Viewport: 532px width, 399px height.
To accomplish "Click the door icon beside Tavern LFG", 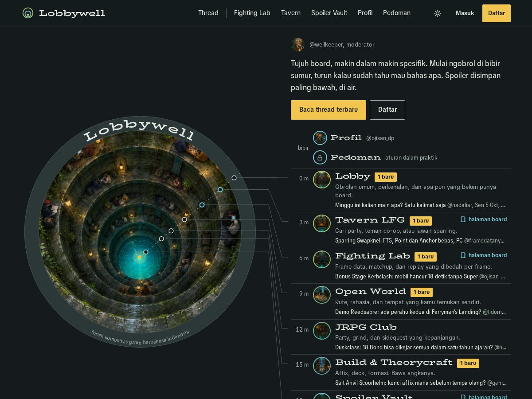I will [x=463, y=219].
